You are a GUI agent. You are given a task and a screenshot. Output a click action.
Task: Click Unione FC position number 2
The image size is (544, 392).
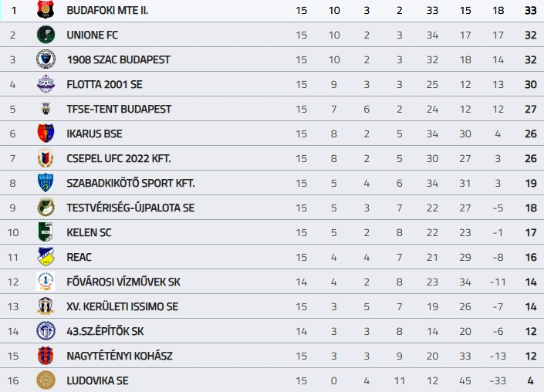(12, 35)
